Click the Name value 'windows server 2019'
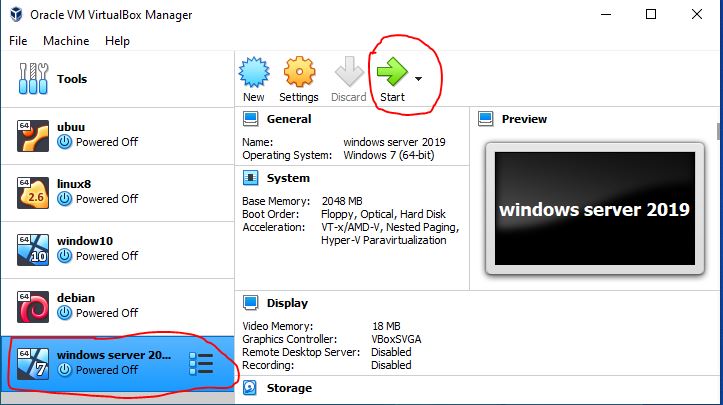This screenshot has width=723, height=405. coord(394,142)
